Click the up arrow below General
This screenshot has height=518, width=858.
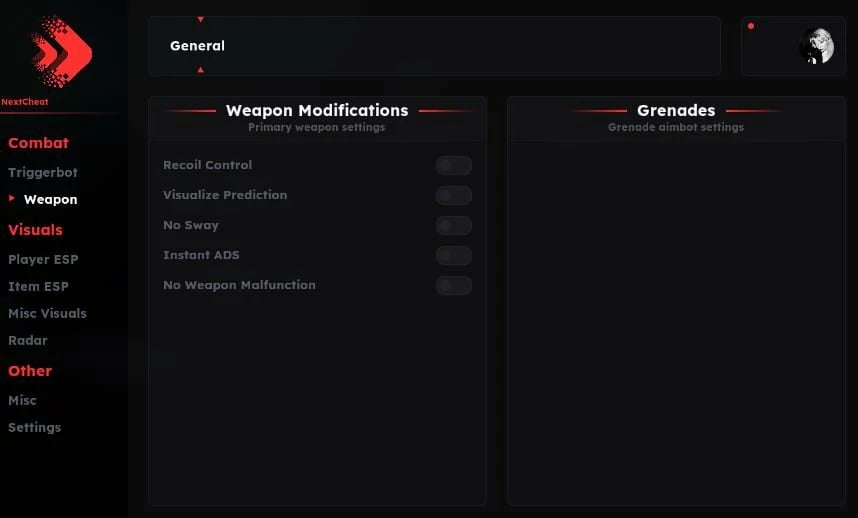pyautogui.click(x=201, y=70)
